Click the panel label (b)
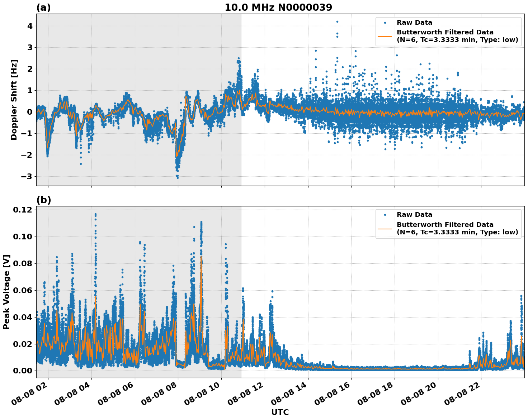This screenshot has height=420, width=528. pyautogui.click(x=43, y=200)
